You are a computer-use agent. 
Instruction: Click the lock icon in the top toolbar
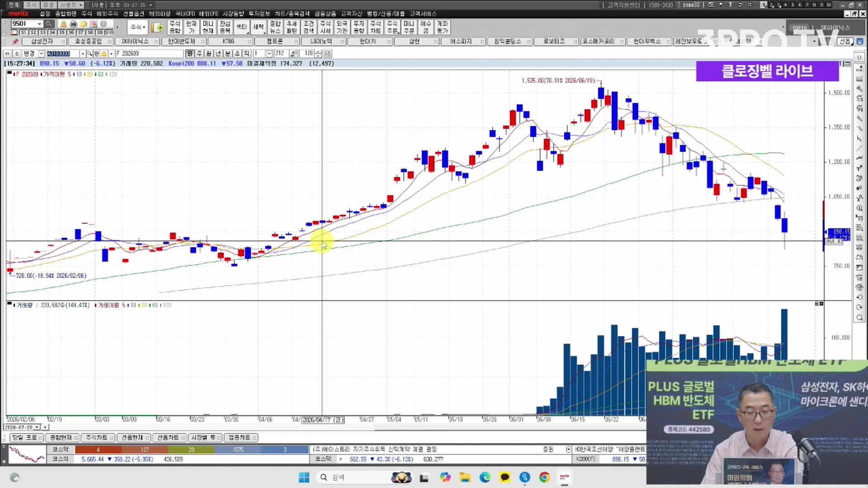coord(64,23)
